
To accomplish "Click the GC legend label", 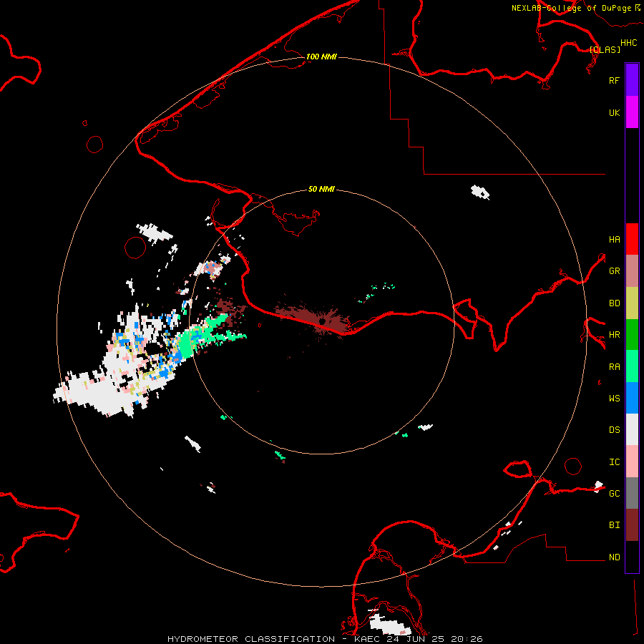I will [x=614, y=494].
